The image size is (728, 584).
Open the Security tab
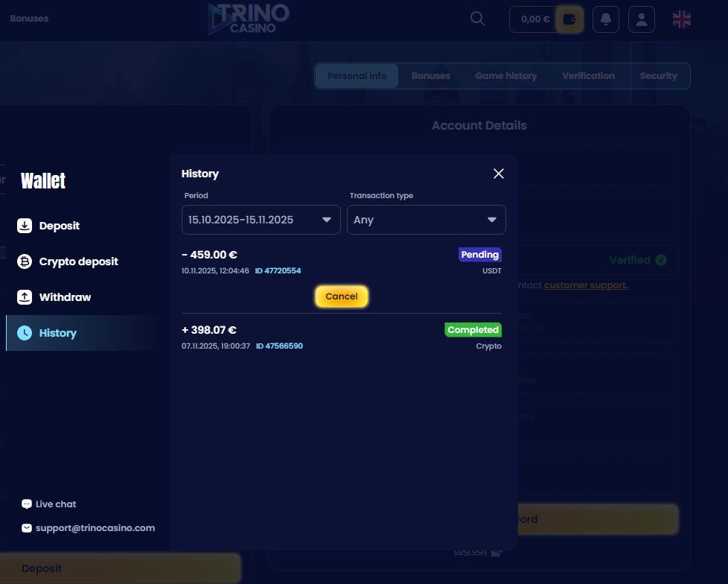658,76
